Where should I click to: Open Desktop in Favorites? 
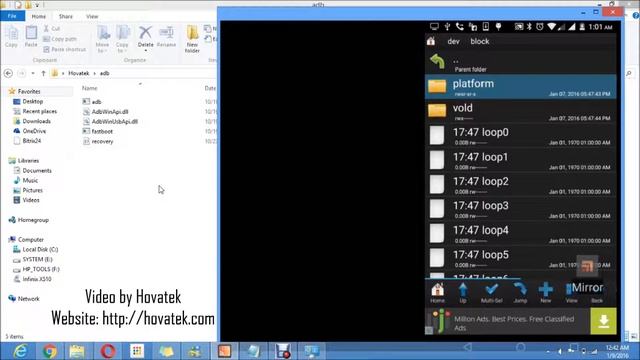coord(28,101)
